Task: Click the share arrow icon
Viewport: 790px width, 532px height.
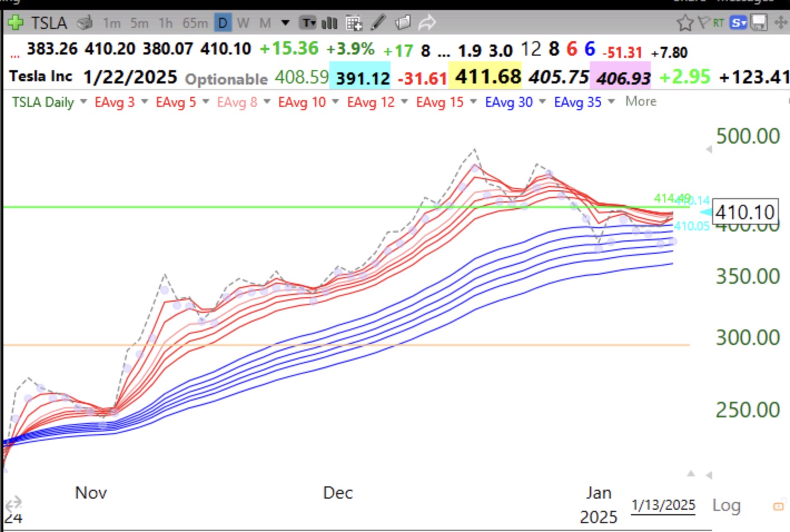Action: tap(427, 23)
